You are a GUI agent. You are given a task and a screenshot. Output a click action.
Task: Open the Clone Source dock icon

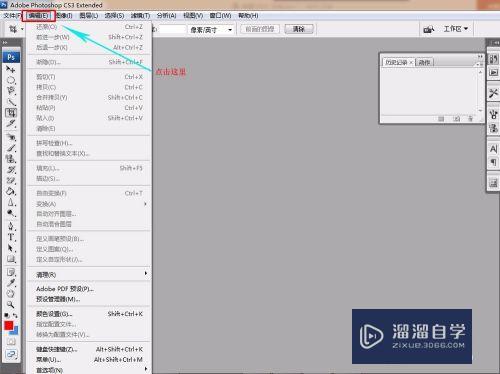click(x=493, y=128)
